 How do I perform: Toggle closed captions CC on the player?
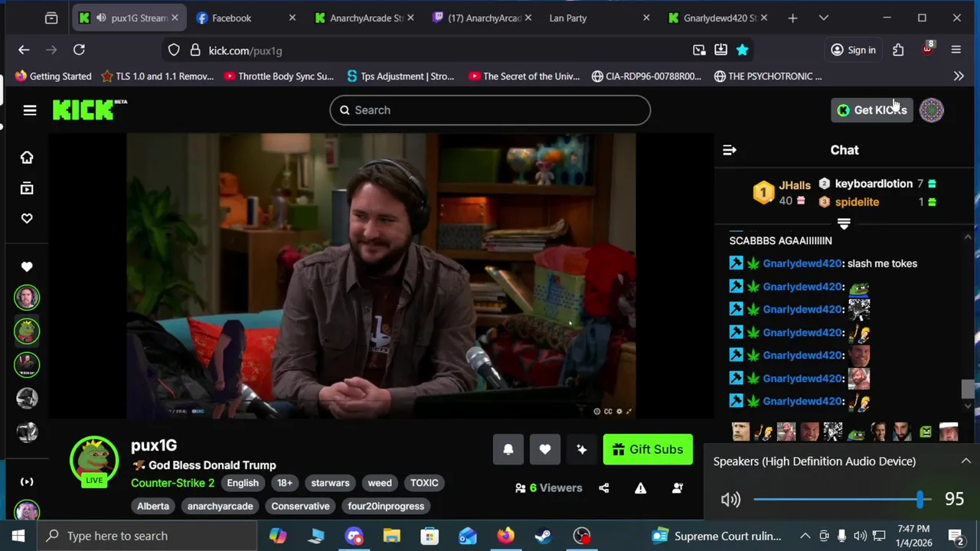click(x=608, y=411)
